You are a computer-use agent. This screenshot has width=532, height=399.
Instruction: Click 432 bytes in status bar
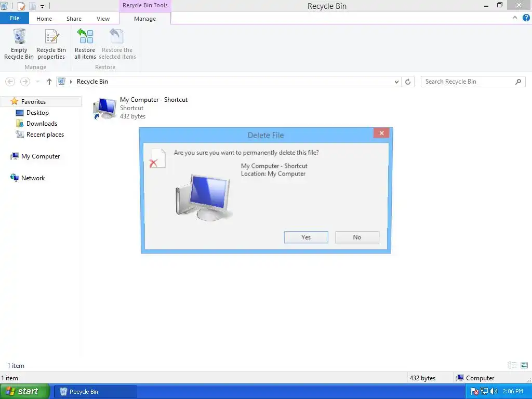point(422,378)
